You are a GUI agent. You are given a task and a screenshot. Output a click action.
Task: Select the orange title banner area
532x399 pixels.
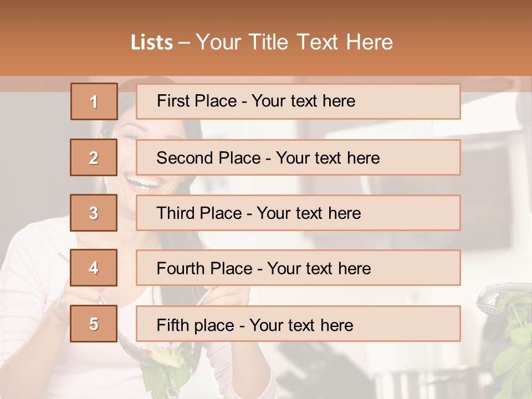tap(266, 38)
